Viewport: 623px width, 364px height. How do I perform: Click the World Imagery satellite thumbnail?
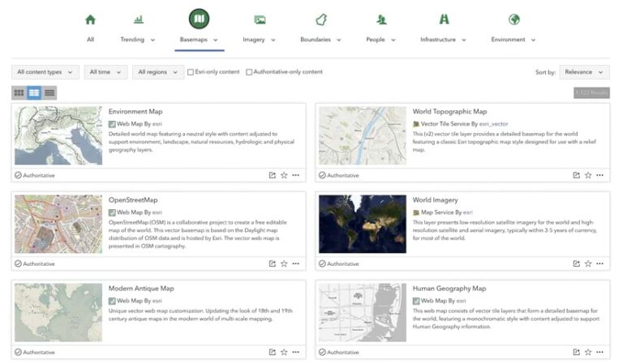coord(363,224)
